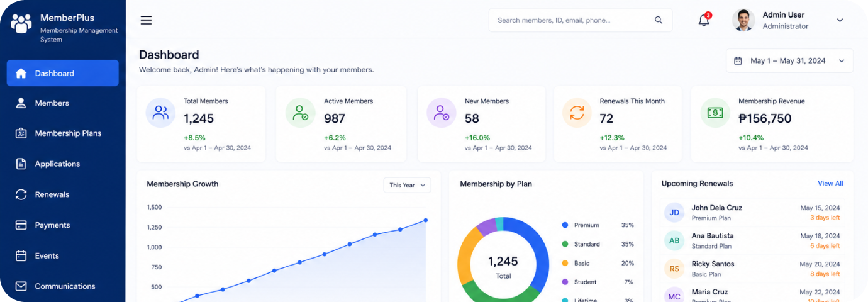Click the 1,245 Total Members value
Image resolution: width=868 pixels, height=302 pixels.
click(199, 118)
